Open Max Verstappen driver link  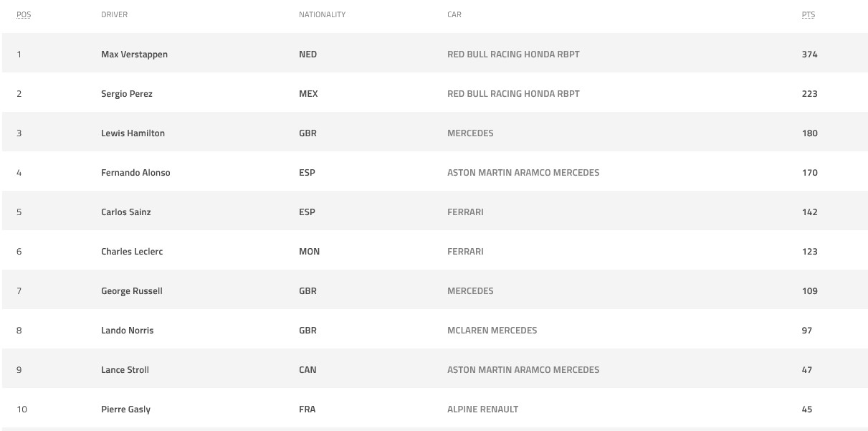[134, 55]
